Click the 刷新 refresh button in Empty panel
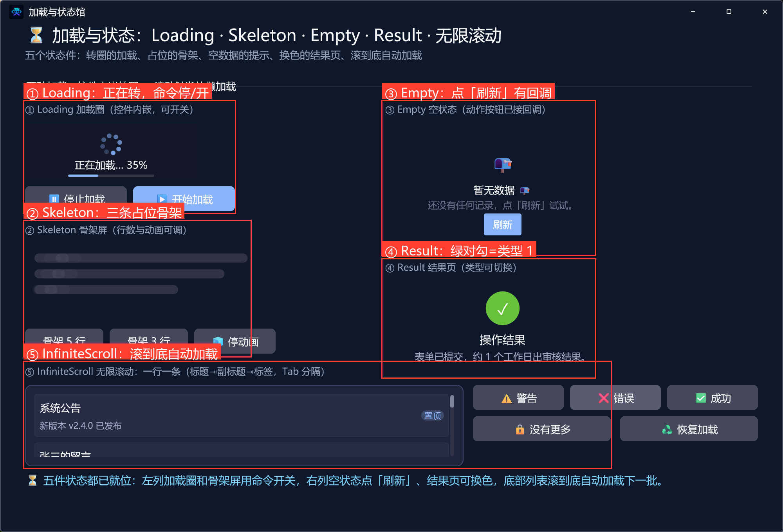The image size is (783, 532). coord(502,225)
